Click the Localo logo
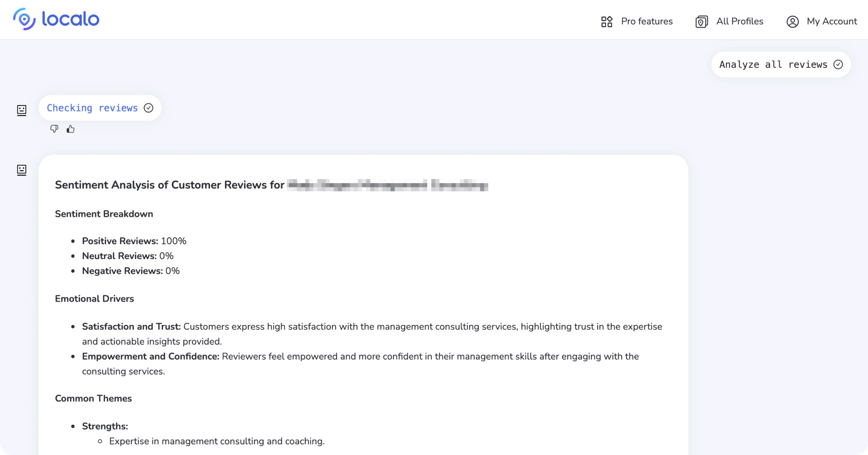Screen dimensions: 868x455 [x=55, y=19]
